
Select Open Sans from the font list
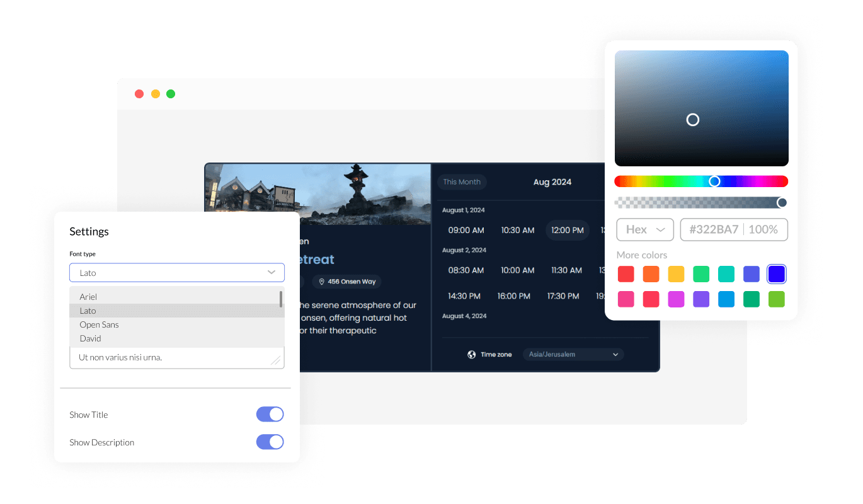click(x=100, y=324)
